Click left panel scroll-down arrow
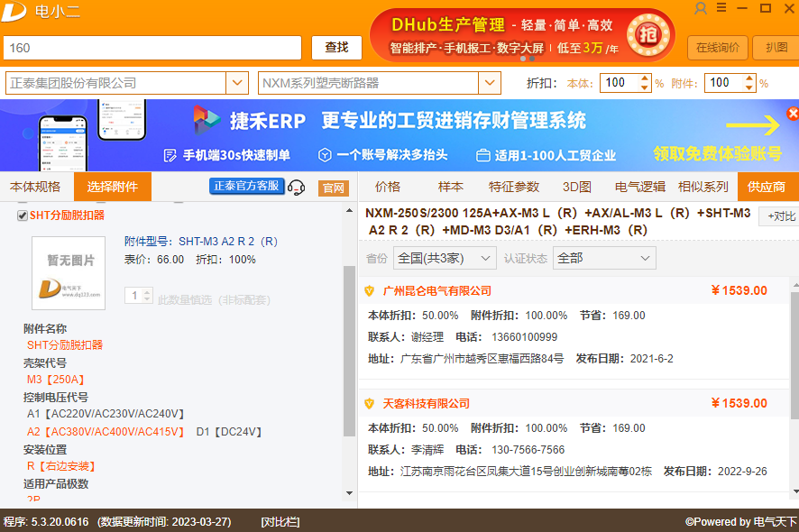 [x=349, y=492]
